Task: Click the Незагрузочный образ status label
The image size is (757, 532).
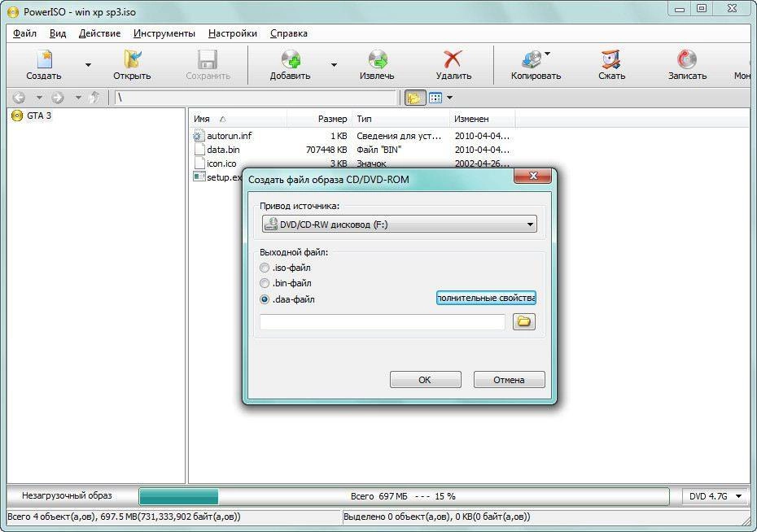Action: pos(67,495)
